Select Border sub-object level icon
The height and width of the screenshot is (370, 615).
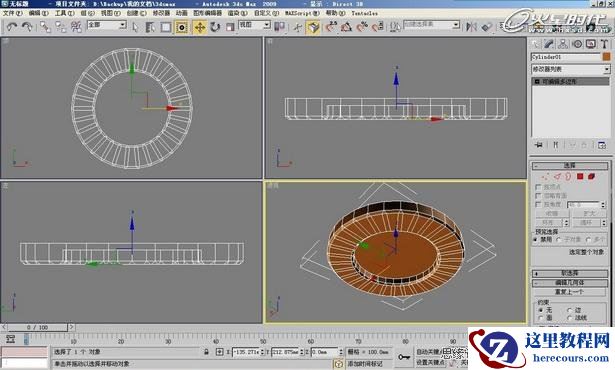568,177
